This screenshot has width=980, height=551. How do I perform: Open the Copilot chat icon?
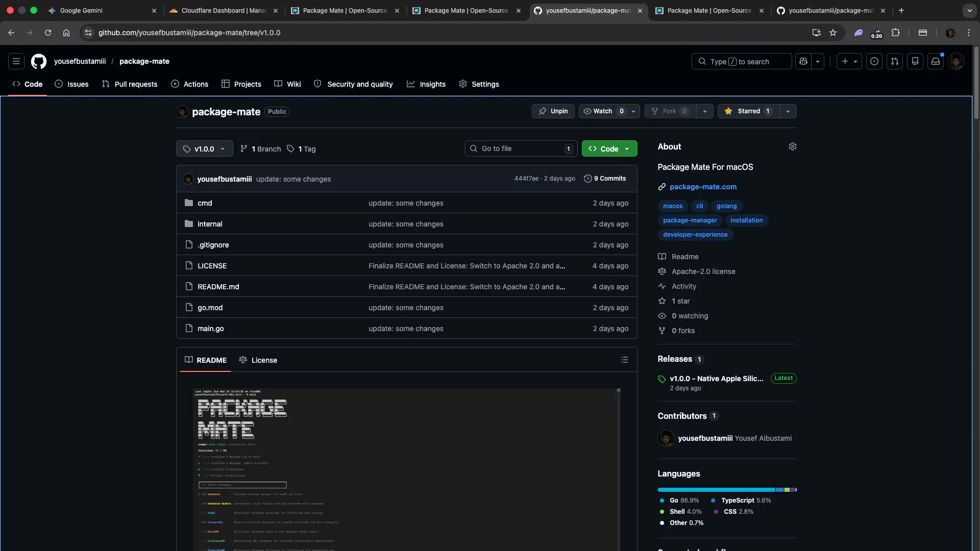803,61
